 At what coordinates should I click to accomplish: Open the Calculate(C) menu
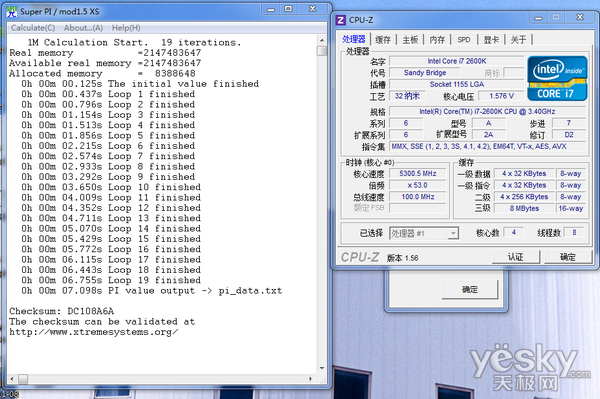(x=33, y=28)
